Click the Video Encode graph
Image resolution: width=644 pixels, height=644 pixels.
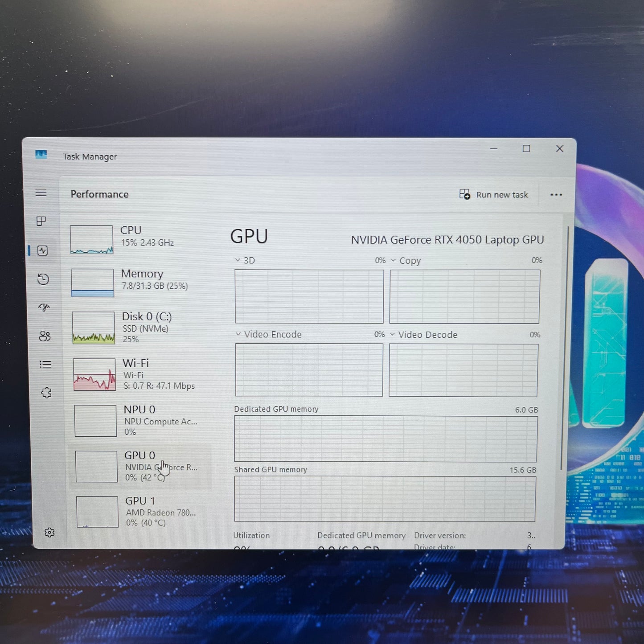309,370
